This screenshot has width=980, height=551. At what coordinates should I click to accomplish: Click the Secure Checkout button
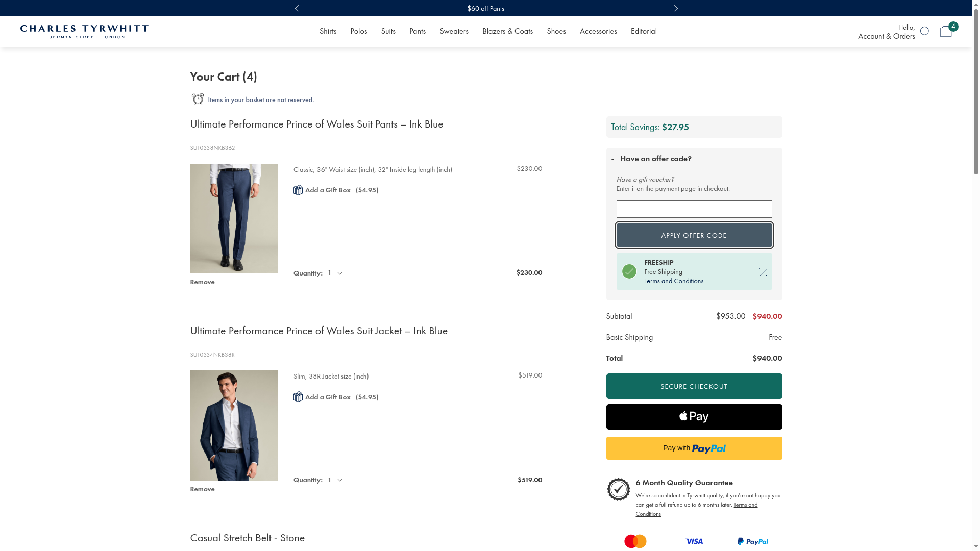[x=694, y=386]
